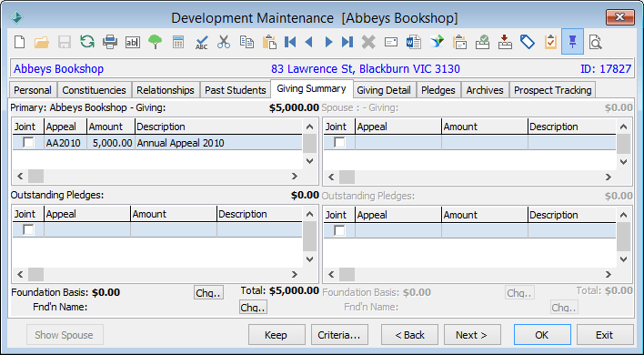Jump to last record arrow
Viewport: 644px width, 355px height.
coord(347,42)
